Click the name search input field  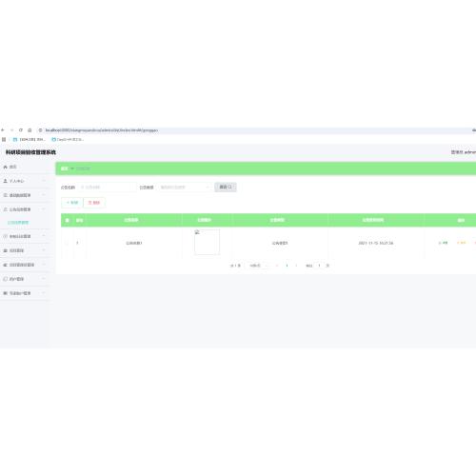[x=108, y=188]
